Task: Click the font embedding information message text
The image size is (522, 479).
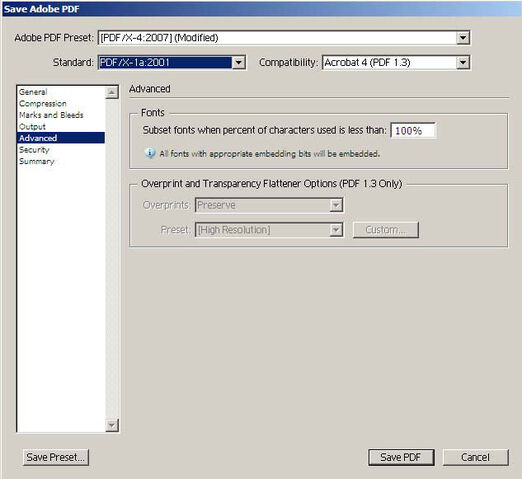Action: coord(270,154)
